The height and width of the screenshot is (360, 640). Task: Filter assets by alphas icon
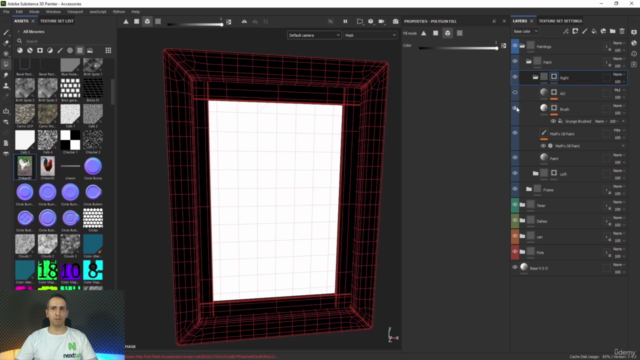point(70,51)
